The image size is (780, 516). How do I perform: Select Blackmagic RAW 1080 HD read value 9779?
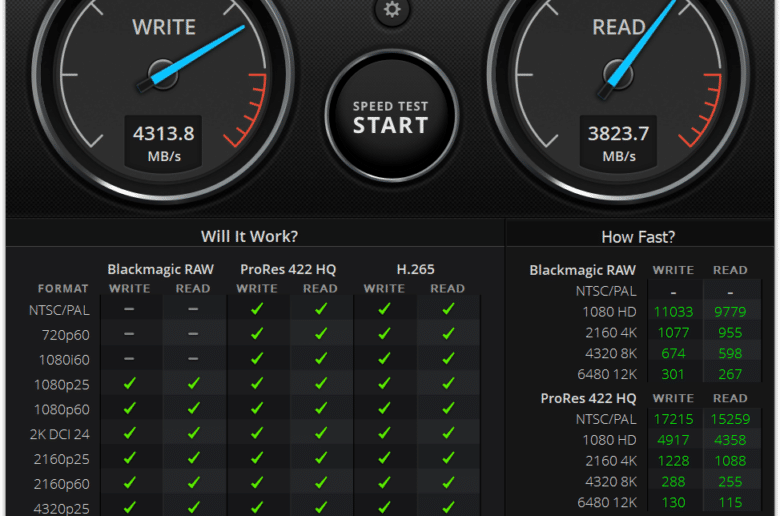(730, 312)
